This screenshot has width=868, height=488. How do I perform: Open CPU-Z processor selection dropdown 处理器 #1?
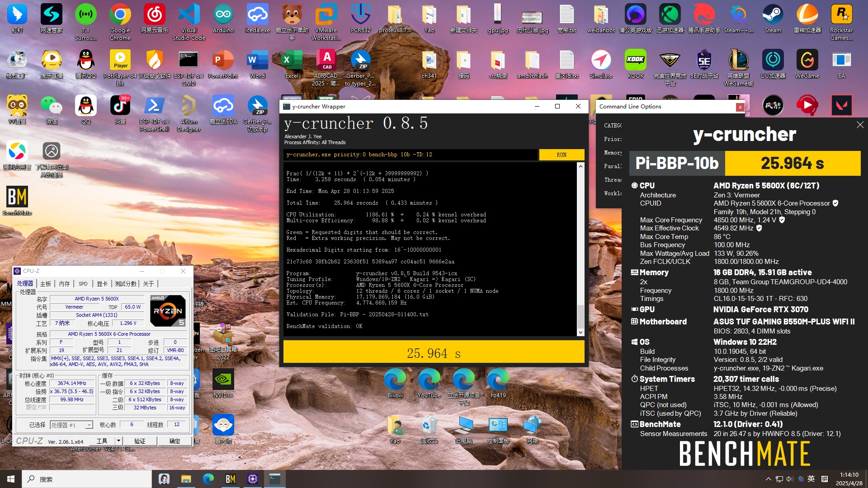pyautogui.click(x=71, y=425)
